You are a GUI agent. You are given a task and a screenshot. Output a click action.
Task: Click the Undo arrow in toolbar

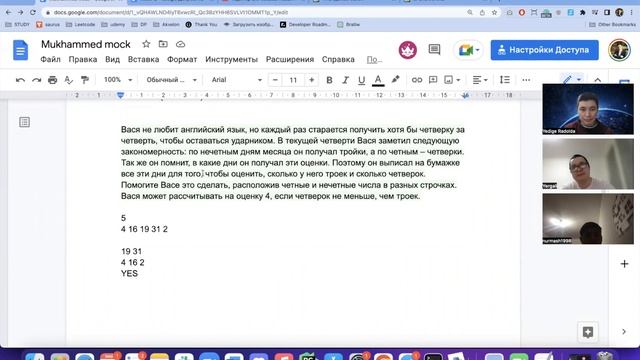pyautogui.click(x=20, y=80)
